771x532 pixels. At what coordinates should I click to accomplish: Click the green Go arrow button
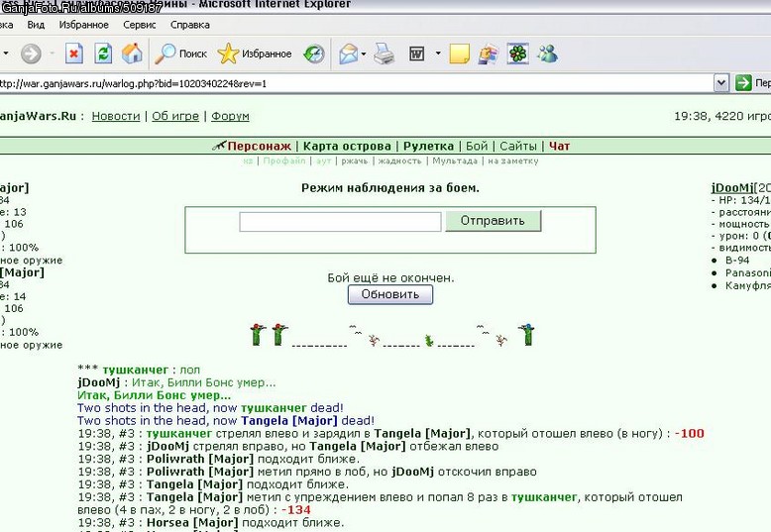tap(743, 83)
